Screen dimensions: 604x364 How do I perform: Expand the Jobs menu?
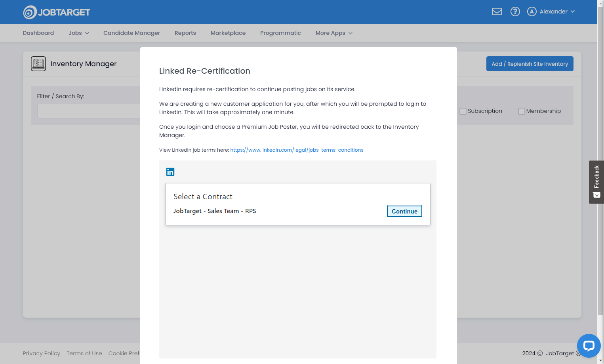coord(78,33)
